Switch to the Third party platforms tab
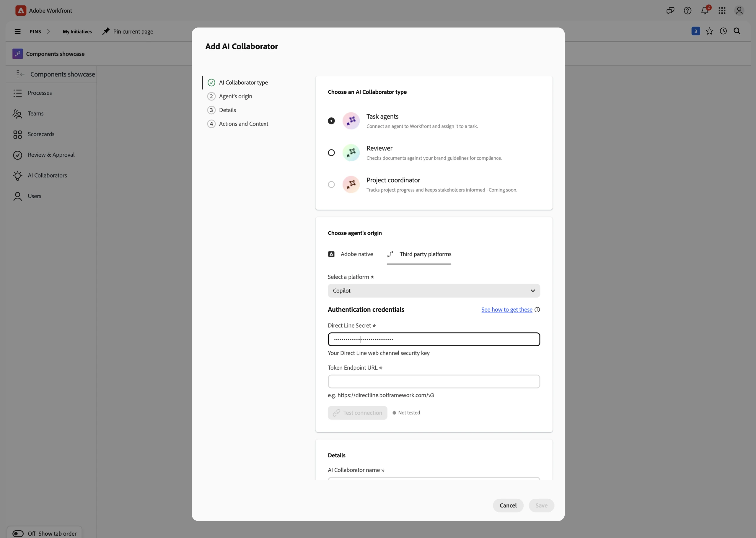The height and width of the screenshot is (538, 756). (419, 254)
